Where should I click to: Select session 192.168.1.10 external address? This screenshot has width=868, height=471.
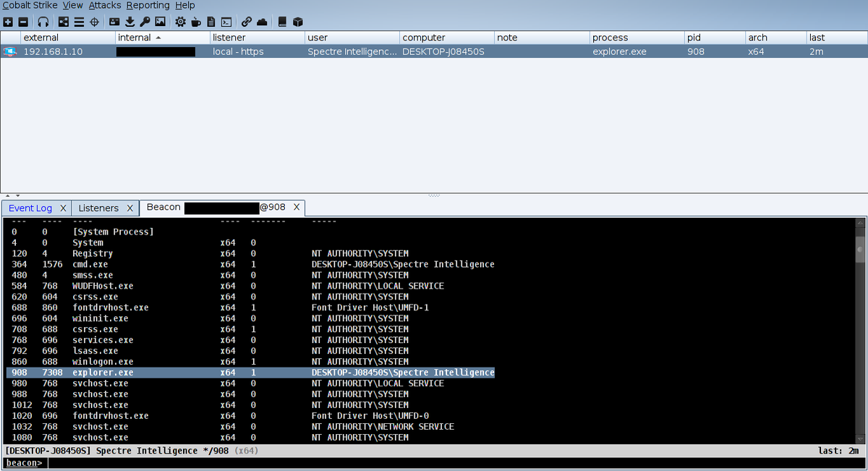pyautogui.click(x=53, y=51)
